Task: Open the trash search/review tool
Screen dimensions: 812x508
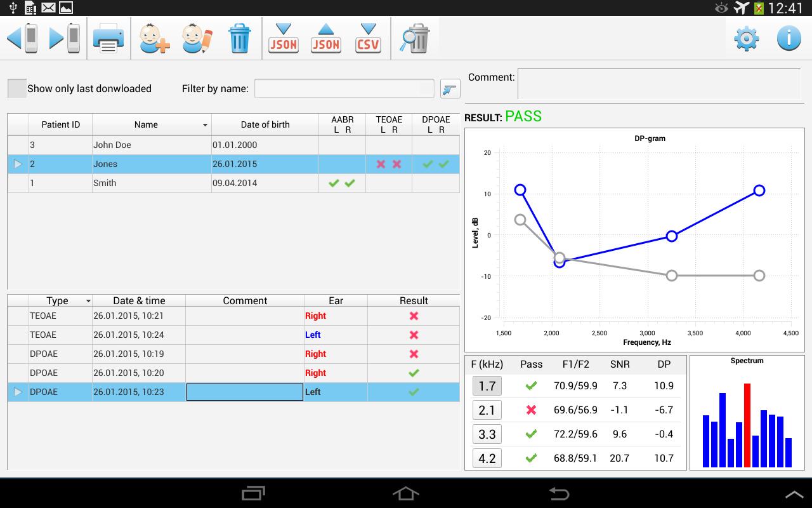Action: (x=415, y=38)
